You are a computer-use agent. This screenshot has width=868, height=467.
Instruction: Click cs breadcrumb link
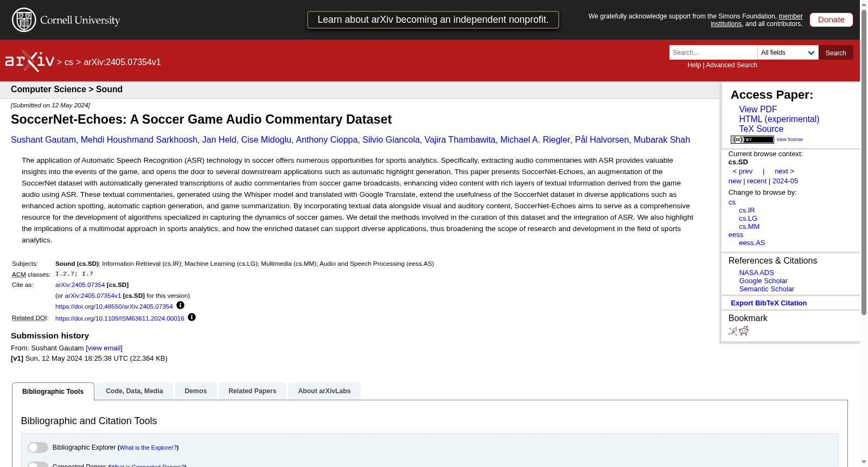pyautogui.click(x=69, y=62)
